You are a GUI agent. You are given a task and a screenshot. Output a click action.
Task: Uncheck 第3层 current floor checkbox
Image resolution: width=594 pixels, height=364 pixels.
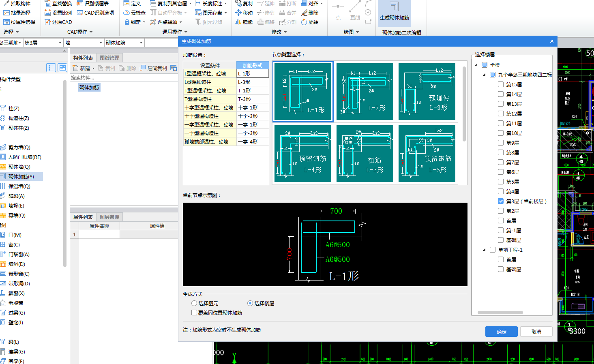click(501, 201)
